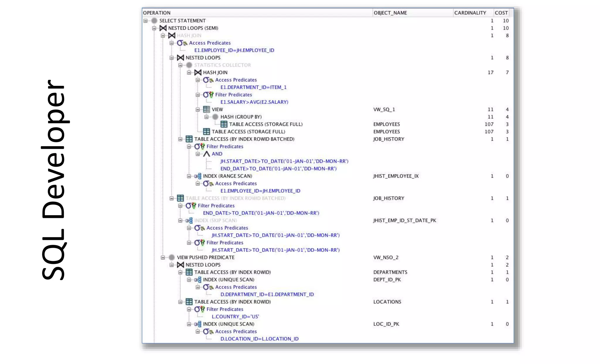Screen dimensions: 600x364
Task: Click object name VW_SQ_1
Action: 384,110
